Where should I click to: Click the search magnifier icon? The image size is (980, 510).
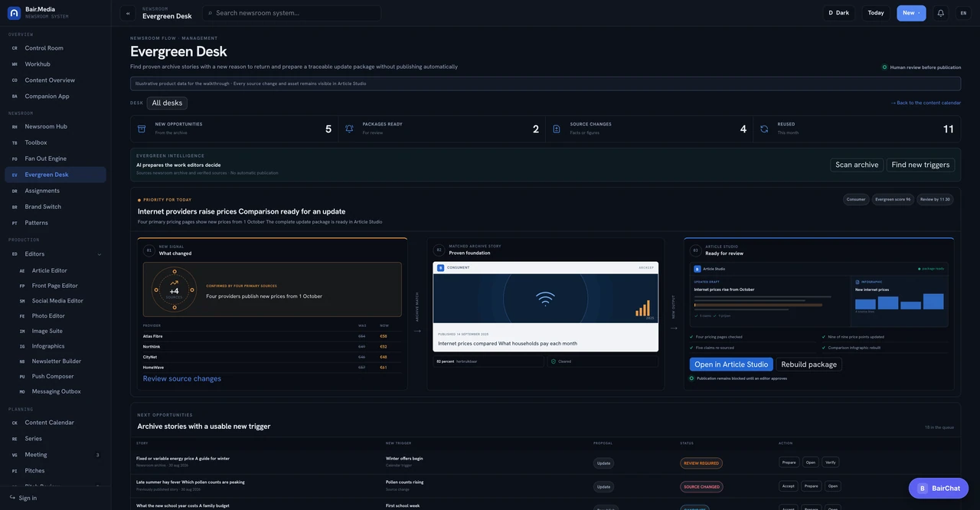(x=211, y=13)
